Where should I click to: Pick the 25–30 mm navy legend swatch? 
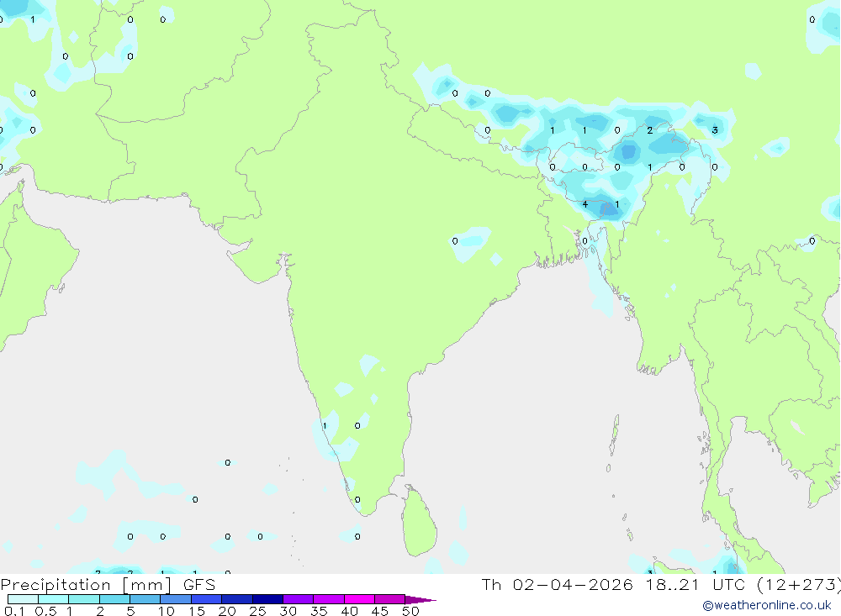pyautogui.click(x=267, y=599)
